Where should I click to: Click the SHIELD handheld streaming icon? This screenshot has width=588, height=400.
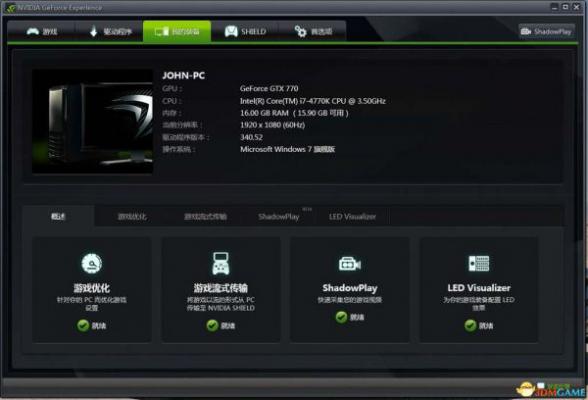tap(220, 263)
